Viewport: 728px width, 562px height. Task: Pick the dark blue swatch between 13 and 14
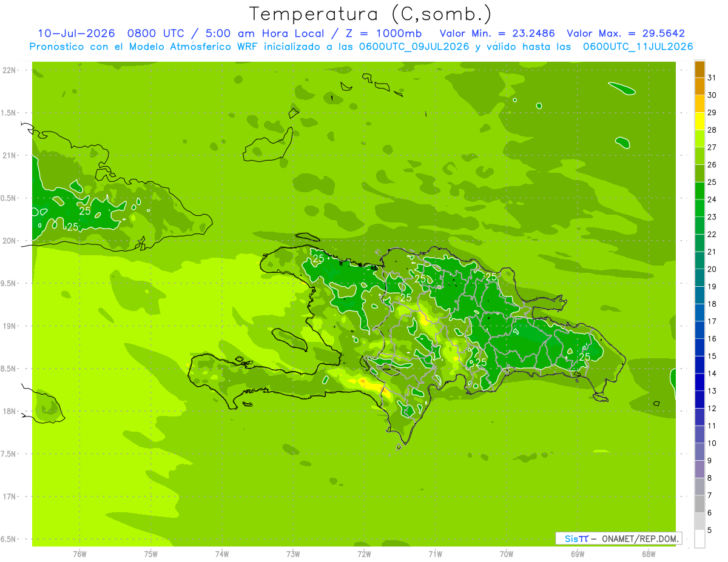point(699,383)
